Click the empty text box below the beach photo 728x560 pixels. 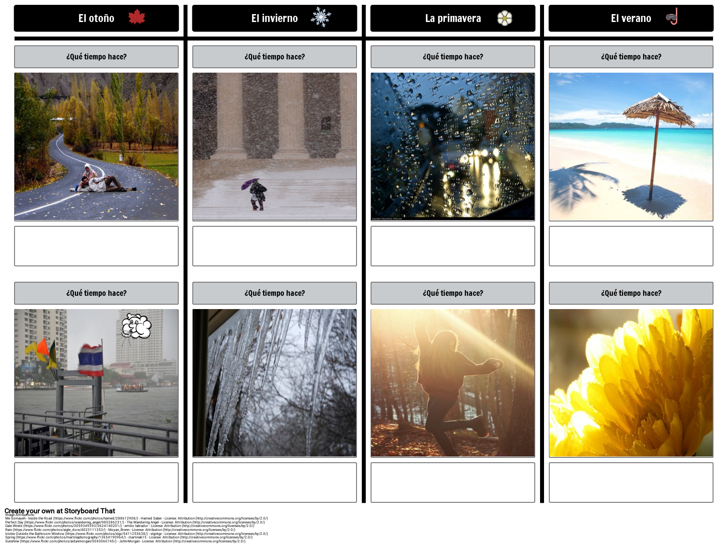click(x=631, y=246)
